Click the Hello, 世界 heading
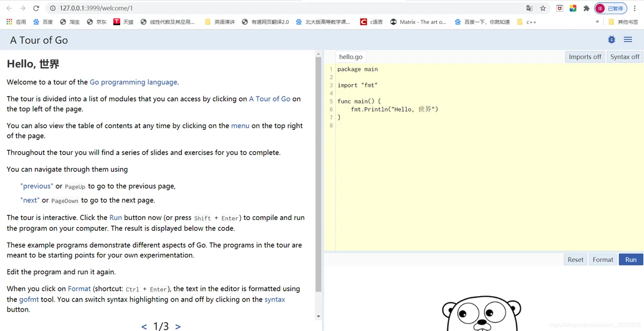The image size is (644, 331). pyautogui.click(x=33, y=64)
